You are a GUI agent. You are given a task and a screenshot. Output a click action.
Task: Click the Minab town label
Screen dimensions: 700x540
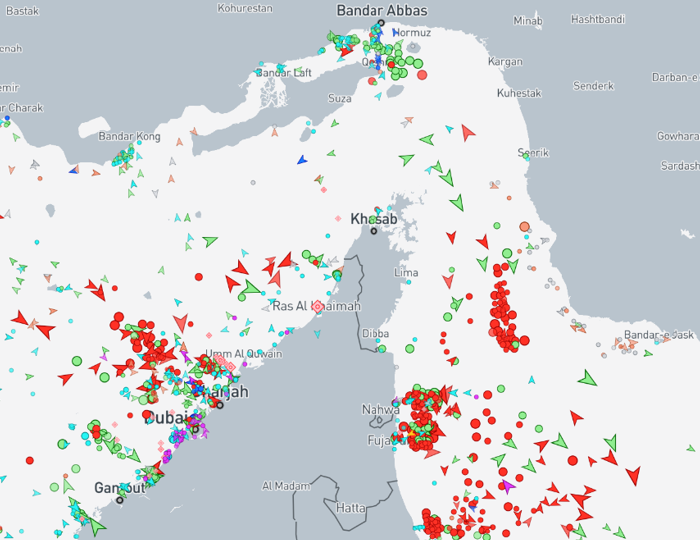click(x=528, y=20)
